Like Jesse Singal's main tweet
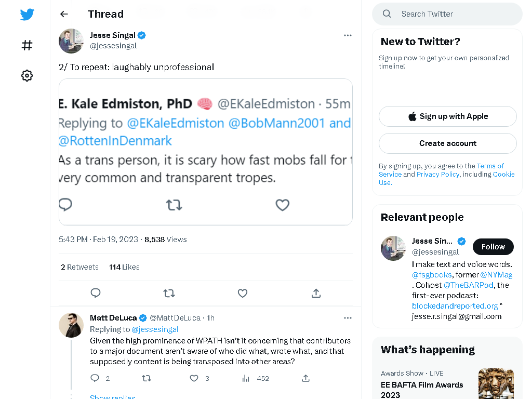 click(243, 293)
